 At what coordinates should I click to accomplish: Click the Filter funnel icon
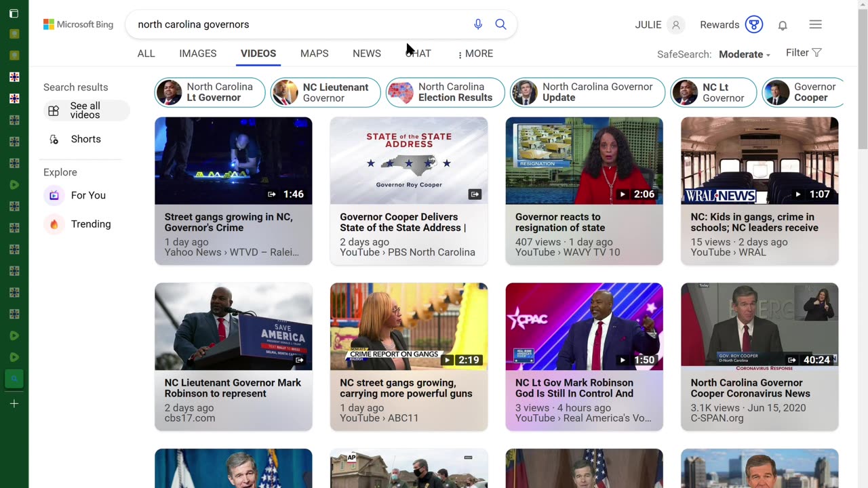click(x=816, y=53)
